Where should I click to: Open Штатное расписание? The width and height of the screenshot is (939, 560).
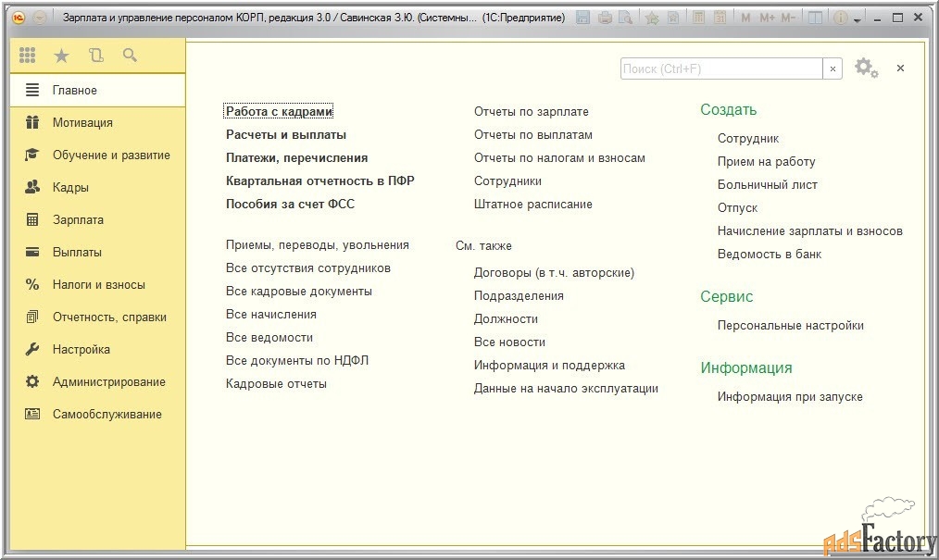[x=533, y=204]
